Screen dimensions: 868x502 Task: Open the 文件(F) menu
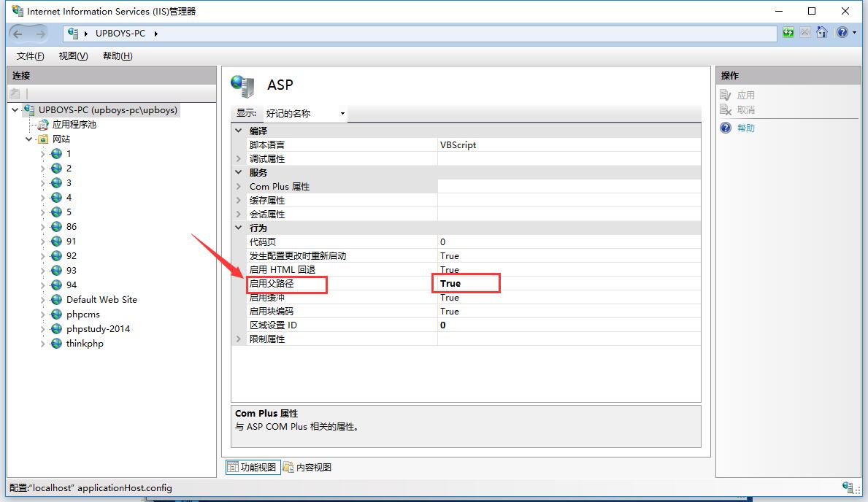click(x=30, y=56)
